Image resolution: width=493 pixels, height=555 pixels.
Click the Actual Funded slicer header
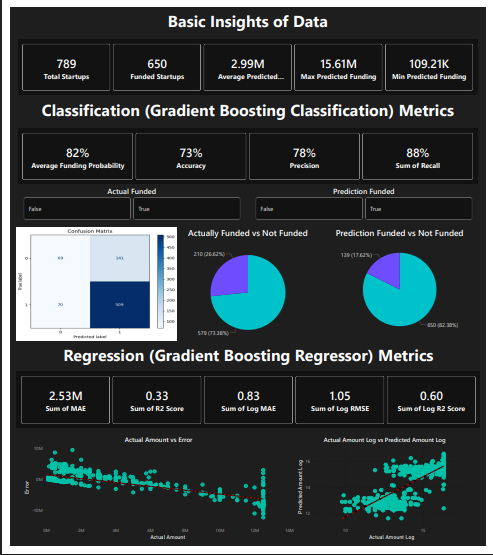tap(132, 191)
